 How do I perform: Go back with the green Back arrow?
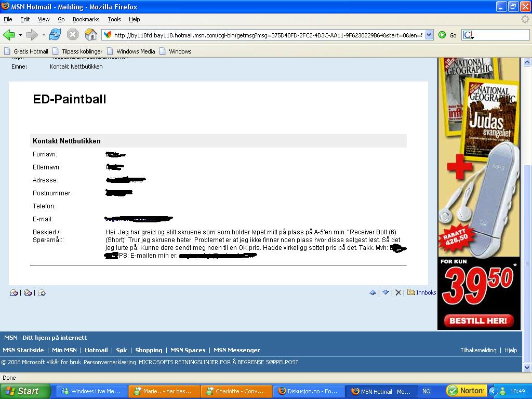9,35
